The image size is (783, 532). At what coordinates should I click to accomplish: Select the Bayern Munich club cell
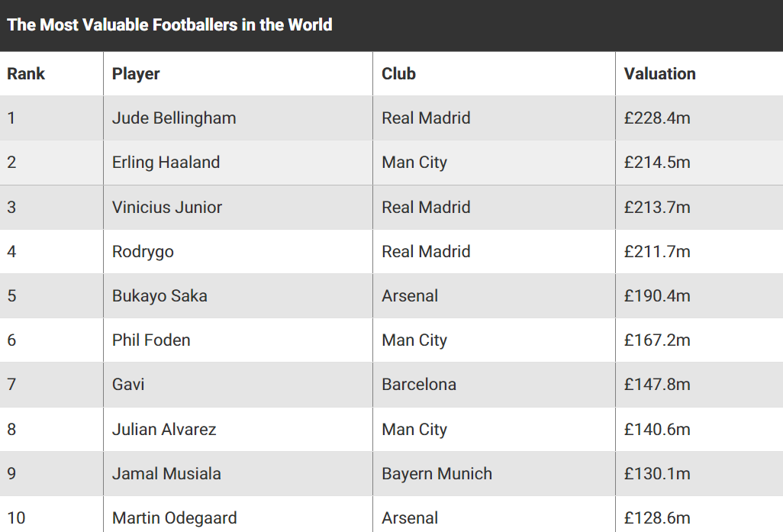pyautogui.click(x=437, y=474)
